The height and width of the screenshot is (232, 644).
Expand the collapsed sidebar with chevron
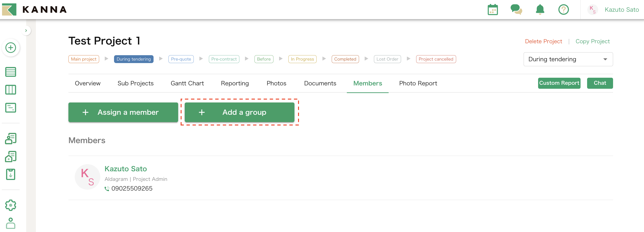coord(26,31)
